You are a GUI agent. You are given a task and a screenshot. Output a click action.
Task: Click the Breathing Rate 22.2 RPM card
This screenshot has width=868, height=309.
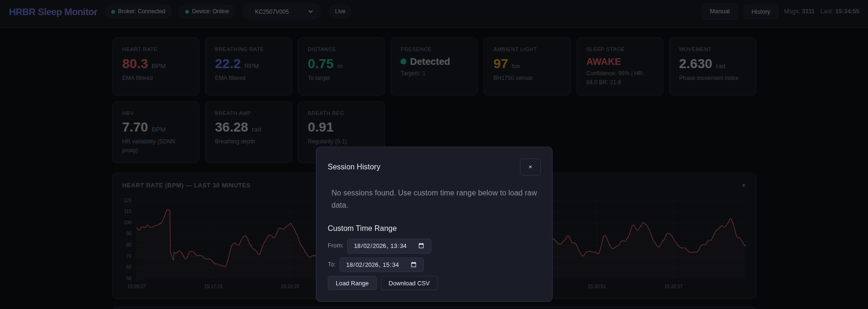click(x=249, y=66)
